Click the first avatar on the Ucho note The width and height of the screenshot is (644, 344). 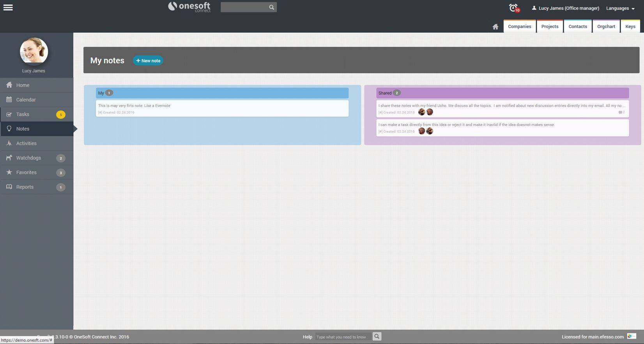pyautogui.click(x=421, y=112)
